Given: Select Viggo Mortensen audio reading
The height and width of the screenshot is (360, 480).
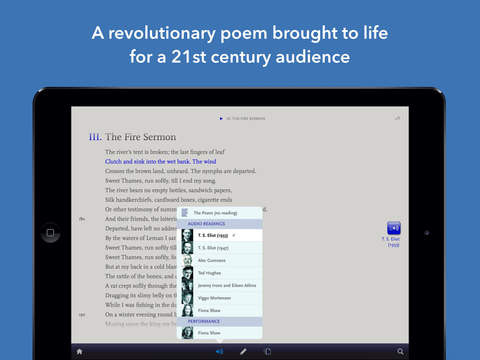Looking at the screenshot, I should click(219, 298).
